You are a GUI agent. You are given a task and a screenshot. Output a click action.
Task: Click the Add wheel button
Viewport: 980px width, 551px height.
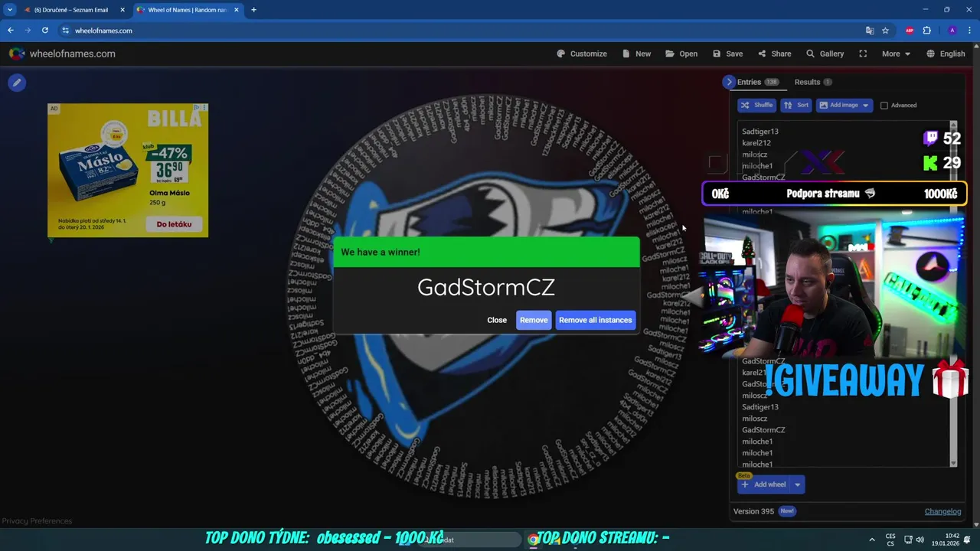[x=763, y=484]
